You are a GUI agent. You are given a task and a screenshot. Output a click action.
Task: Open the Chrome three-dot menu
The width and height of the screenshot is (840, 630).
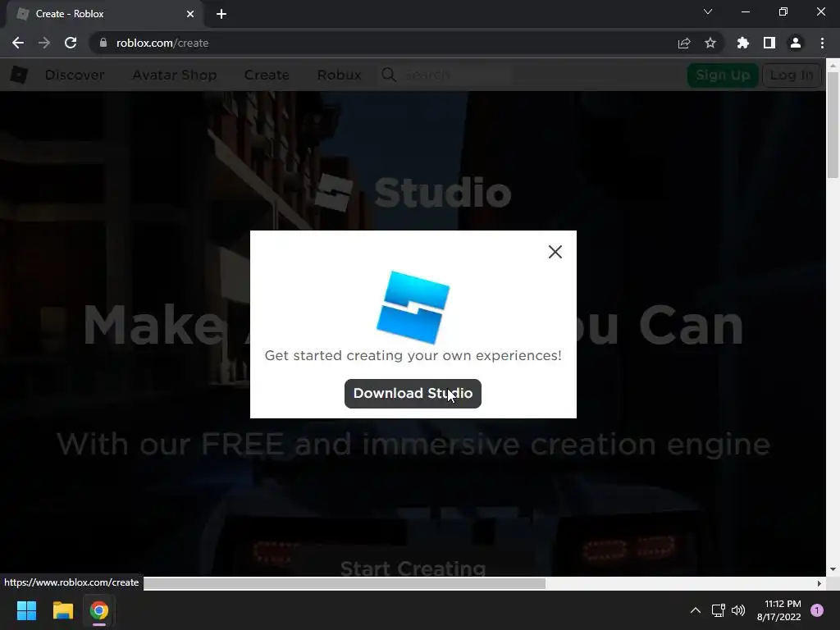point(822,43)
